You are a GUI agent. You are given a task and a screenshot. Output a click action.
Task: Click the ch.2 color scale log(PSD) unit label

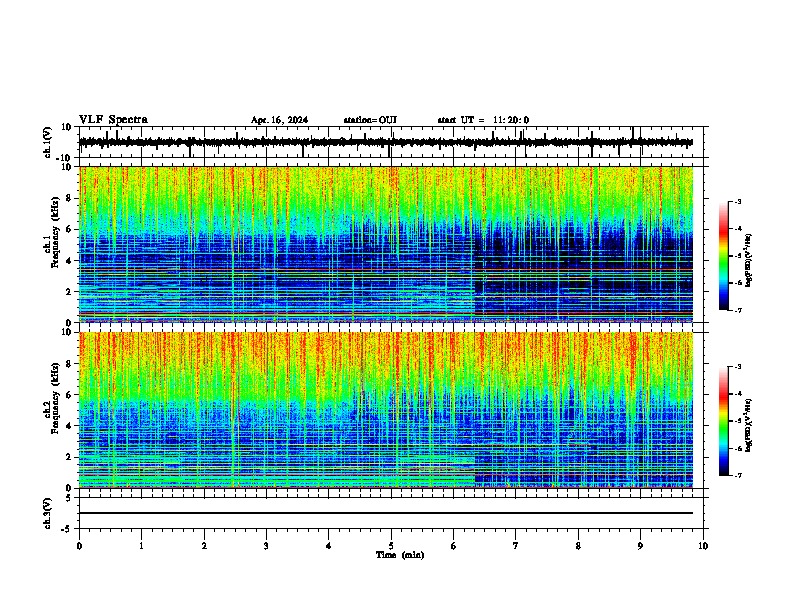[x=748, y=425]
